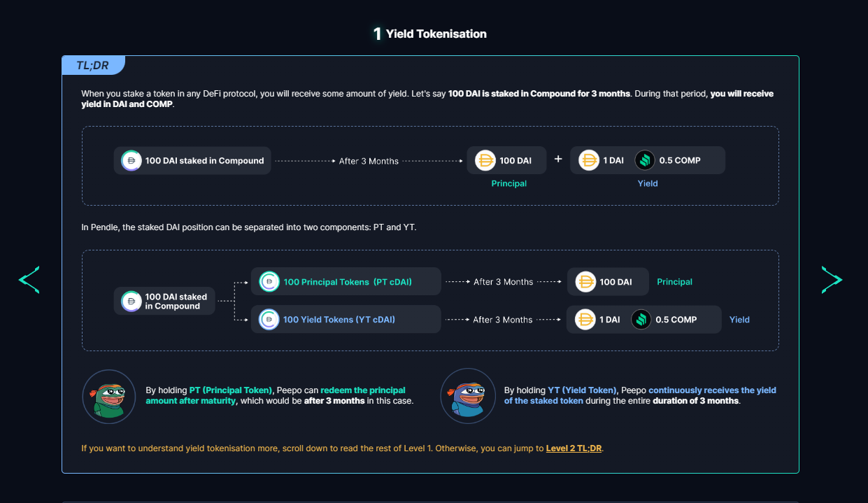This screenshot has height=503, width=868.
Task: Click '0.5 COMP' text in top diagram
Action: 680,161
